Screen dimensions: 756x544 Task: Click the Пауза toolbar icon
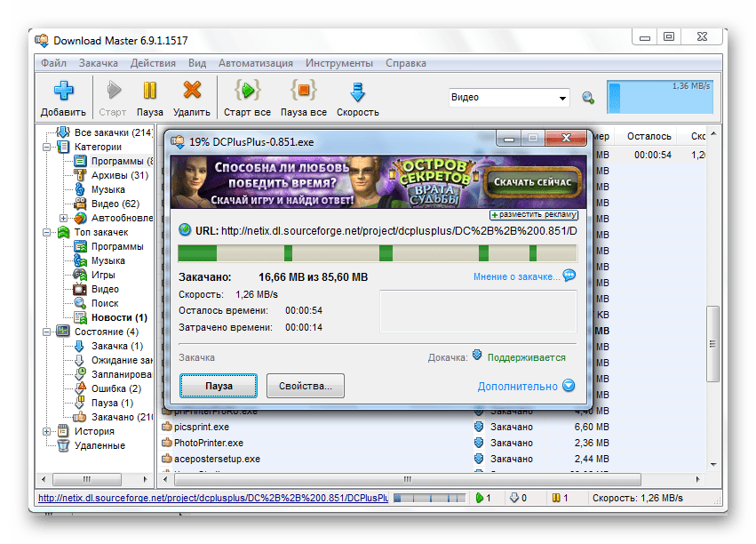pos(149,90)
